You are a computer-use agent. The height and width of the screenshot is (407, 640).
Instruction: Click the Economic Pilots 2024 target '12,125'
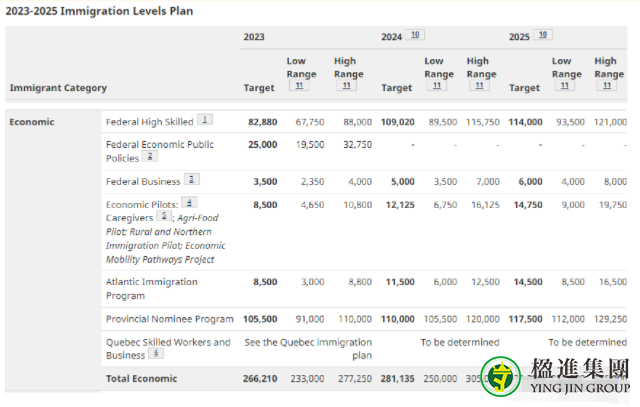400,205
